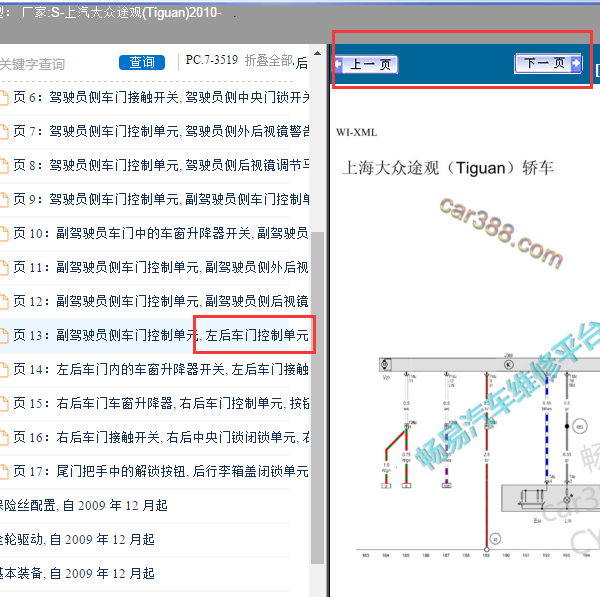Click the WI-XML text in document

click(x=356, y=132)
